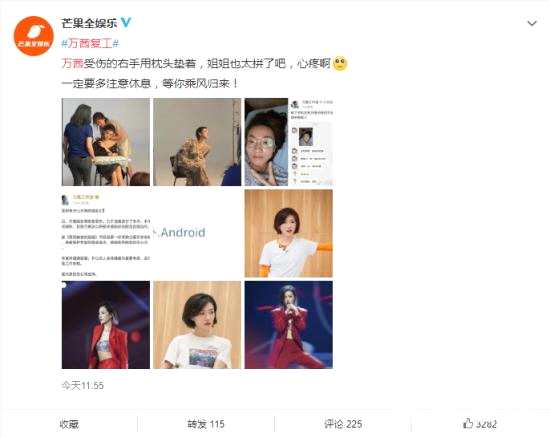The height and width of the screenshot is (438, 550).
Task: Open photo of woman in white tee on wood background
Action: click(x=289, y=234)
